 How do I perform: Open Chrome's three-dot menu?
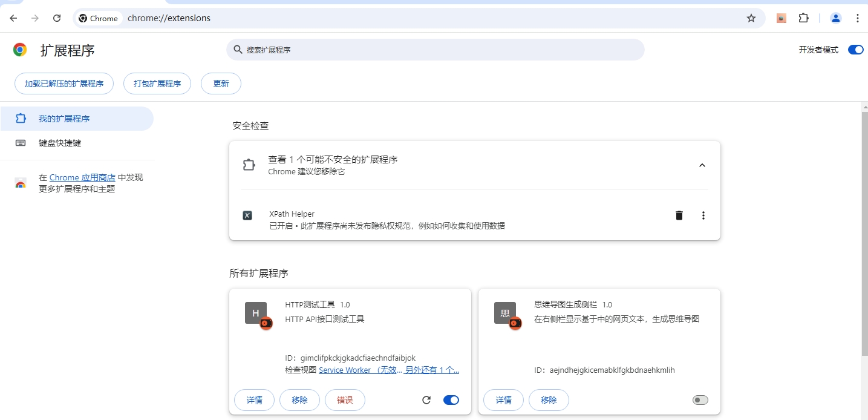pos(858,18)
